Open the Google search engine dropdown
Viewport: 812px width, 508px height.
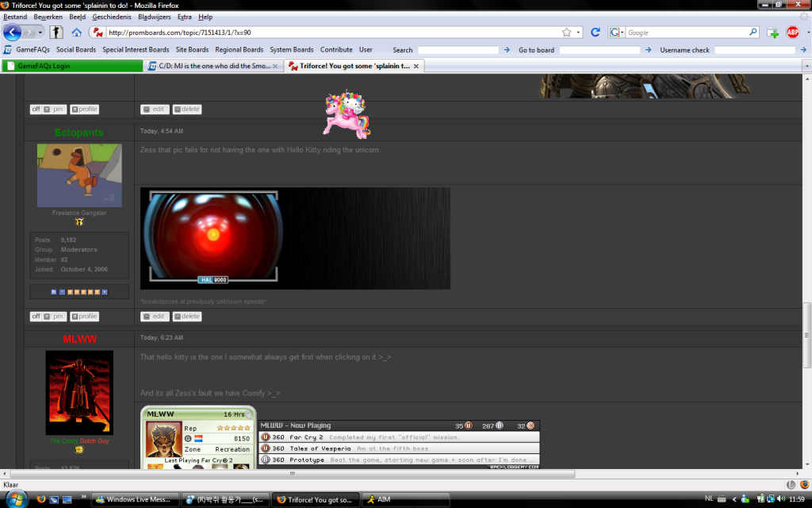(x=616, y=33)
